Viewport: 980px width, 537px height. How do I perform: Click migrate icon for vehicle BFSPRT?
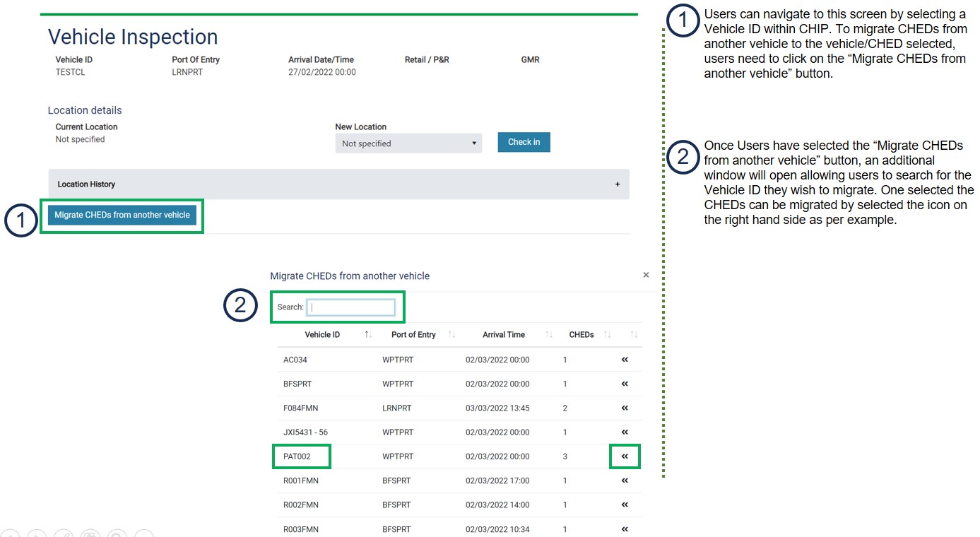[x=625, y=384]
